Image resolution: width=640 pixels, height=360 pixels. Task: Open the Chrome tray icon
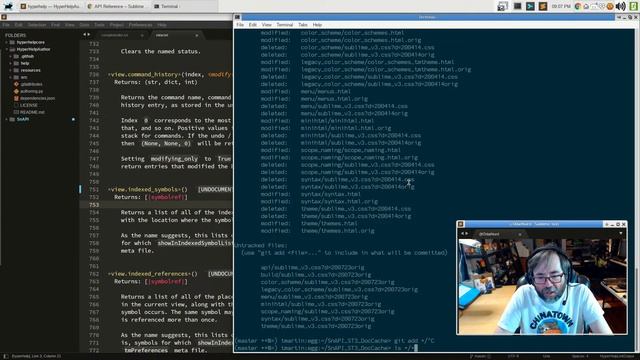[578, 6]
